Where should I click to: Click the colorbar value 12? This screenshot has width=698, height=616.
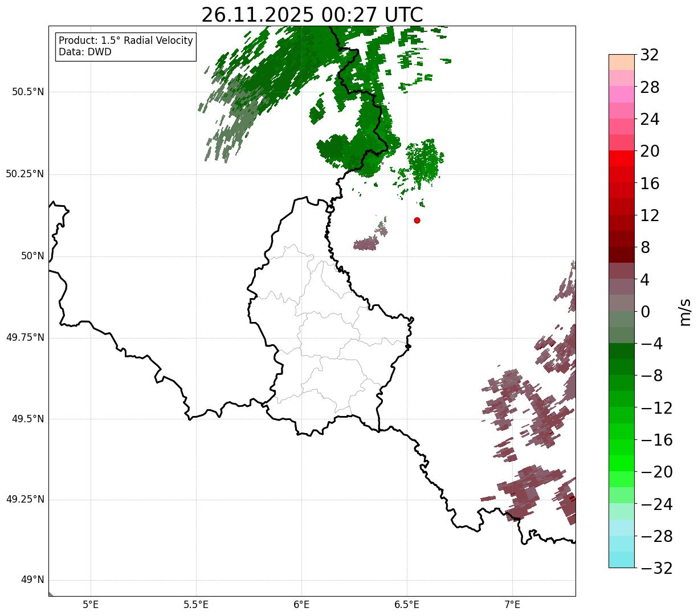[650, 215]
